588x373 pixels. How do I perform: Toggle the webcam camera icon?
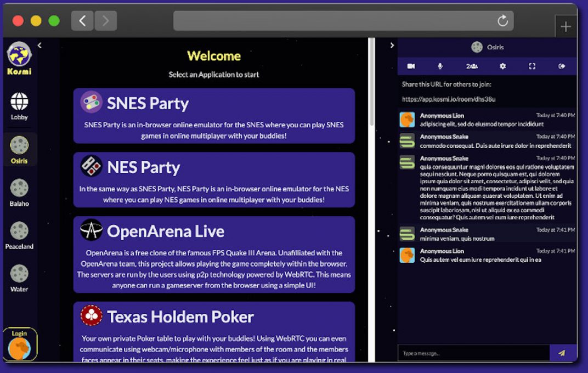[411, 66]
